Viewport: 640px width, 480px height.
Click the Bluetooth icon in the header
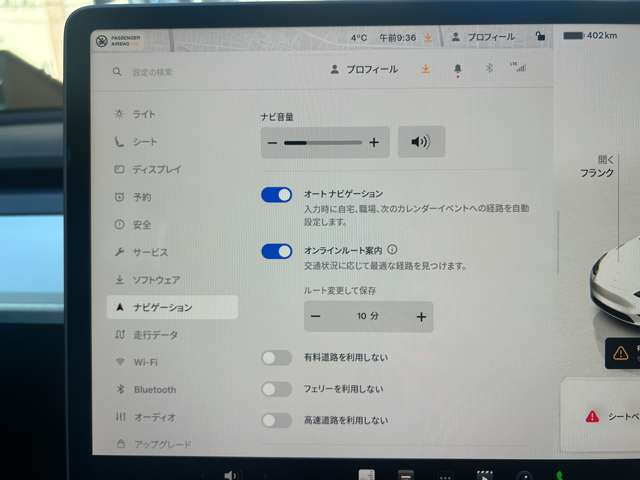489,69
